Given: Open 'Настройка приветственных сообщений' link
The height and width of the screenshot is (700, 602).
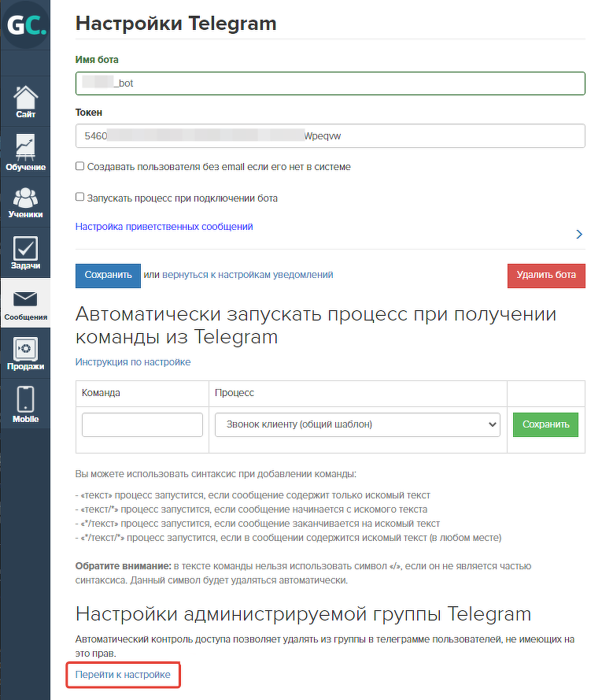Looking at the screenshot, I should (x=164, y=227).
